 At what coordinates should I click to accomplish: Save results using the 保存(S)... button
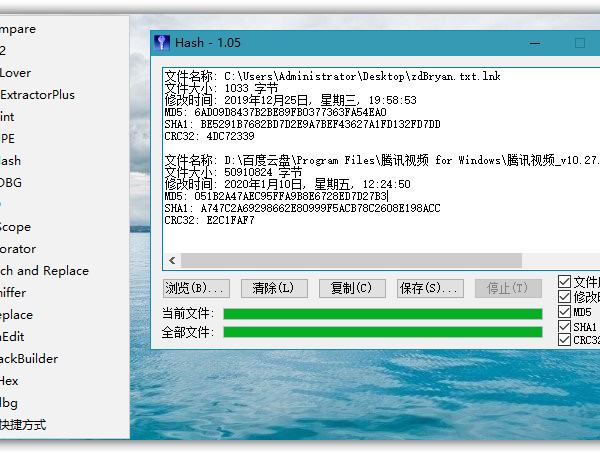pos(429,288)
